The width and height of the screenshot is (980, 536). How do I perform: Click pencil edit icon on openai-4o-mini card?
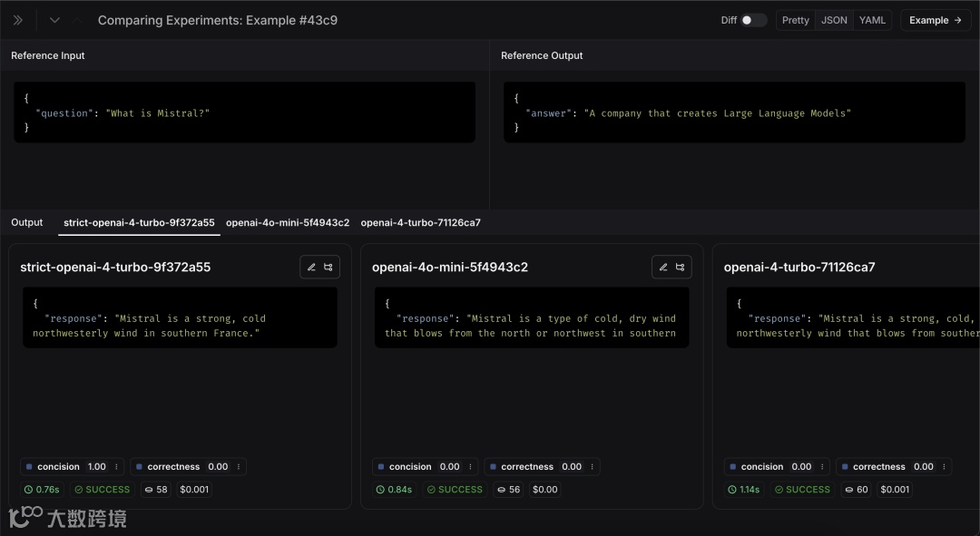point(663,267)
